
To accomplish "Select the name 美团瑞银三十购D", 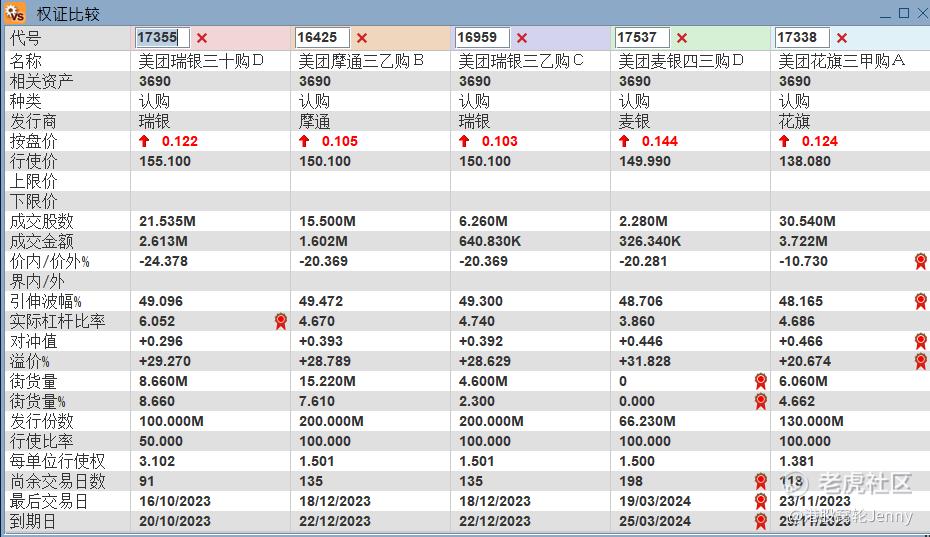I will 201,61.
